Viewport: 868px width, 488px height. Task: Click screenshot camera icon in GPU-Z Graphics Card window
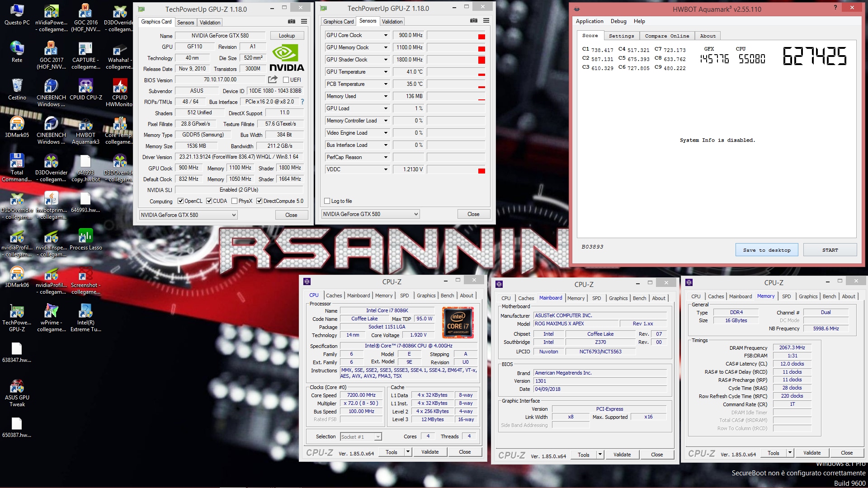[x=292, y=21]
